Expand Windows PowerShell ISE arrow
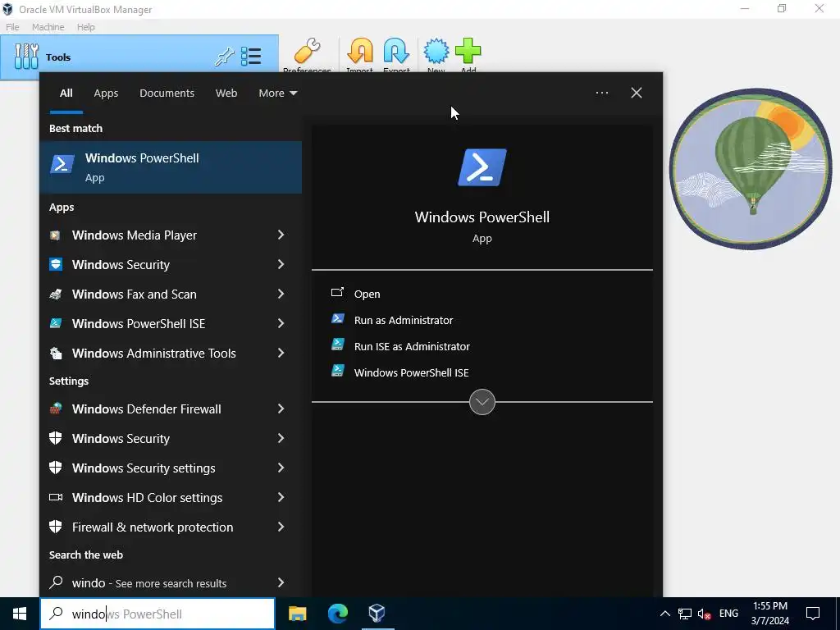840x630 pixels. tap(281, 323)
